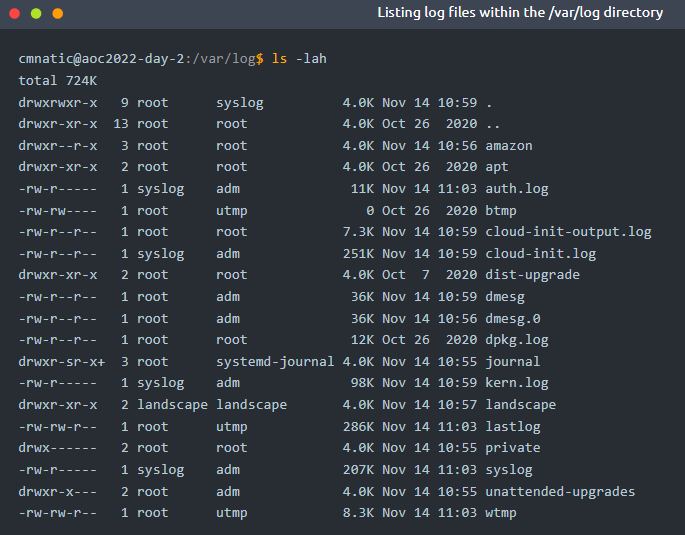Click the "ls -lah" command text
Image resolution: width=685 pixels, height=535 pixels.
[299, 59]
